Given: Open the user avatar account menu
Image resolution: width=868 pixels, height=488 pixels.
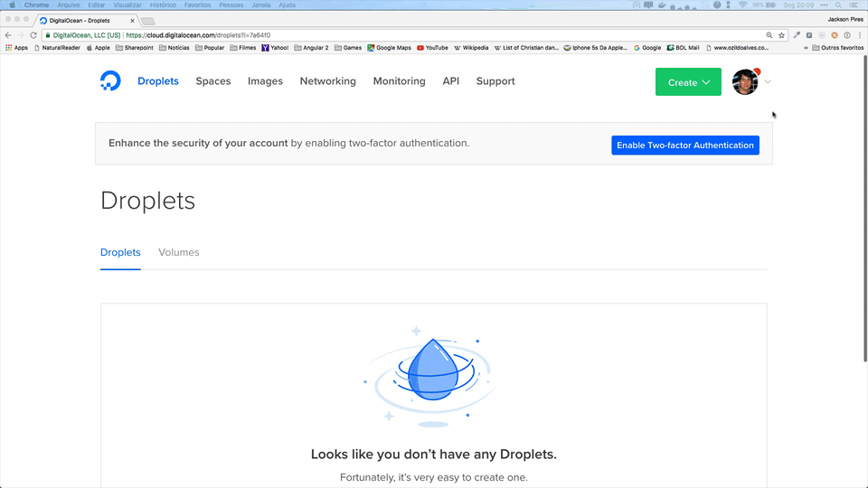Looking at the screenshot, I should pos(745,82).
